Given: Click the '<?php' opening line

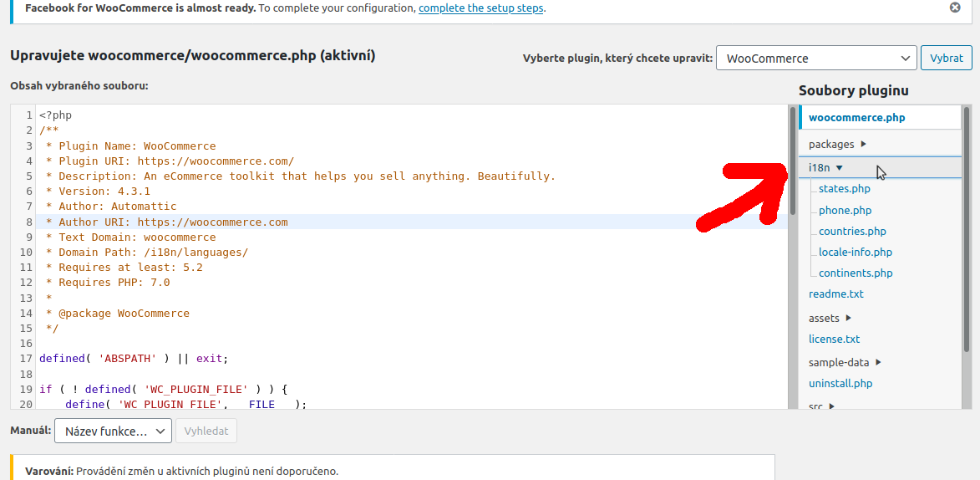Looking at the screenshot, I should coord(56,115).
